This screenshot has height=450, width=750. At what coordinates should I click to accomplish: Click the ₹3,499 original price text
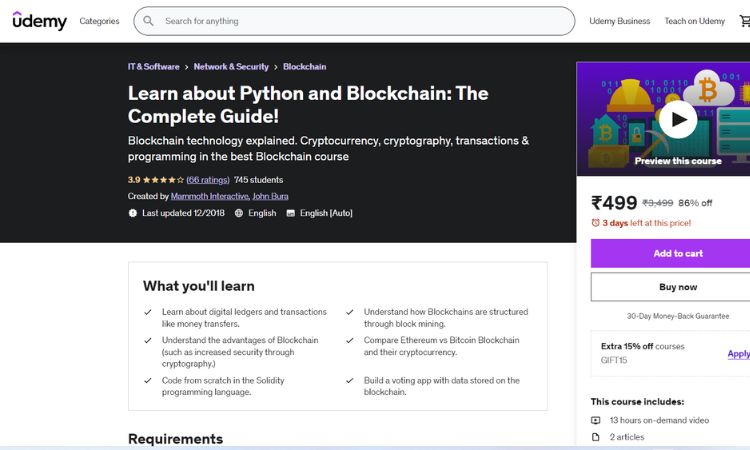658,203
